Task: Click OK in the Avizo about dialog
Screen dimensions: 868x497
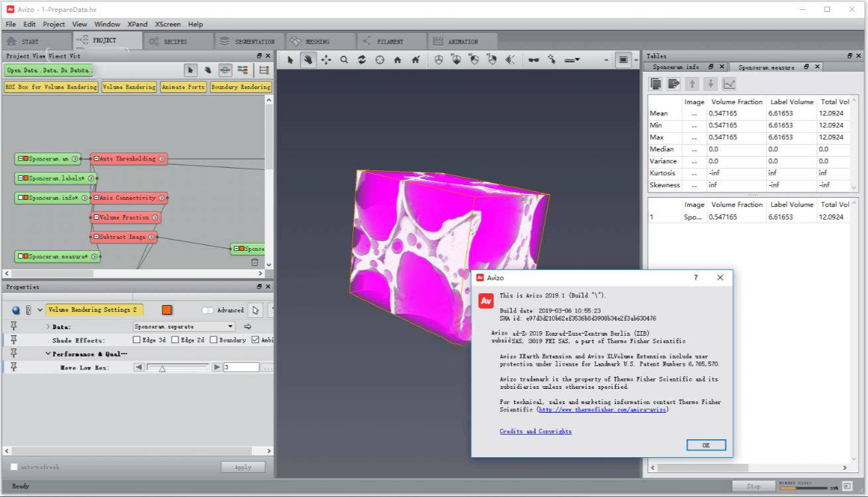Action: pos(706,445)
